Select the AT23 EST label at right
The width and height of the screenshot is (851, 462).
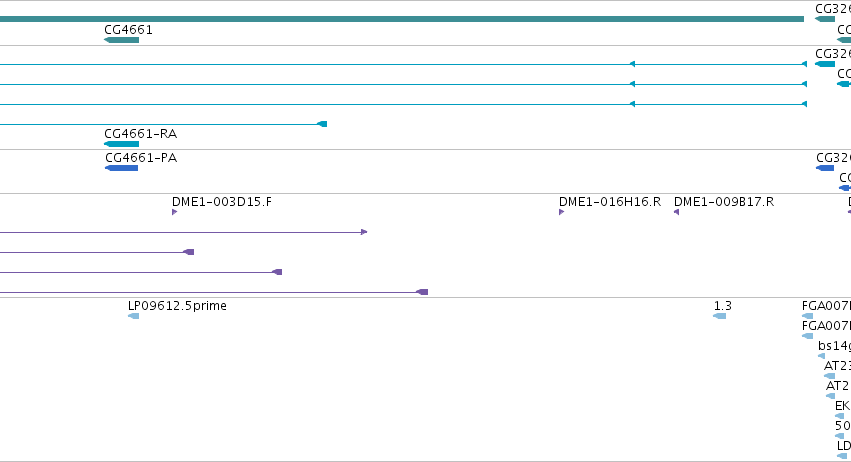(x=837, y=366)
